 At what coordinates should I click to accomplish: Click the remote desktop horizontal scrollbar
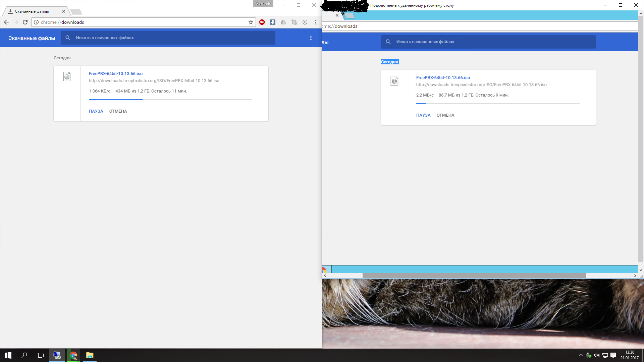coord(474,276)
